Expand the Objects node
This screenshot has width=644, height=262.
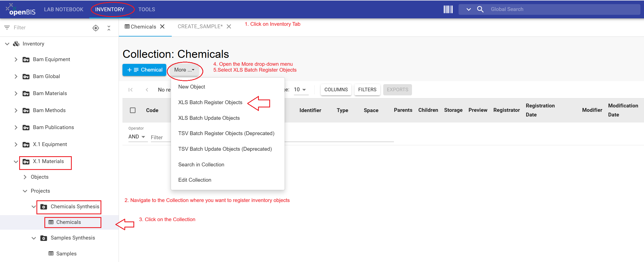point(25,177)
